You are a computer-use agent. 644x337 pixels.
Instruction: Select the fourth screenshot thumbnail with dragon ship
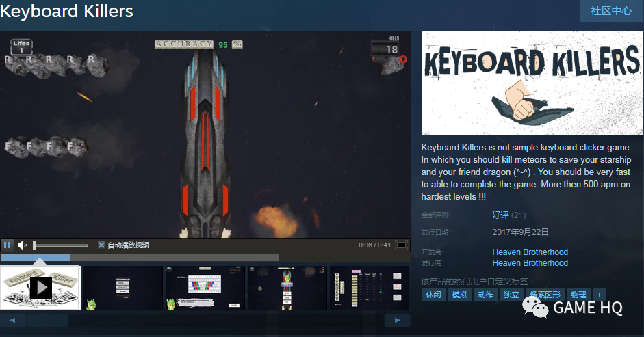(x=287, y=288)
